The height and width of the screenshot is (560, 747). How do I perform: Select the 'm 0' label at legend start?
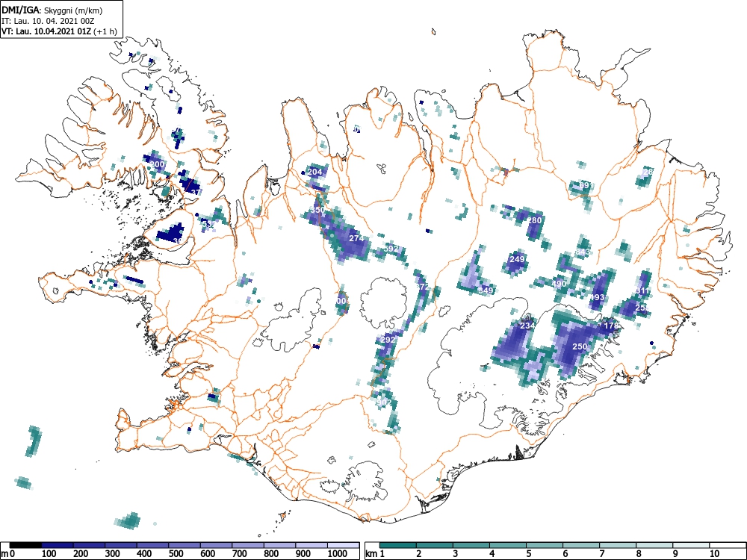point(8,554)
